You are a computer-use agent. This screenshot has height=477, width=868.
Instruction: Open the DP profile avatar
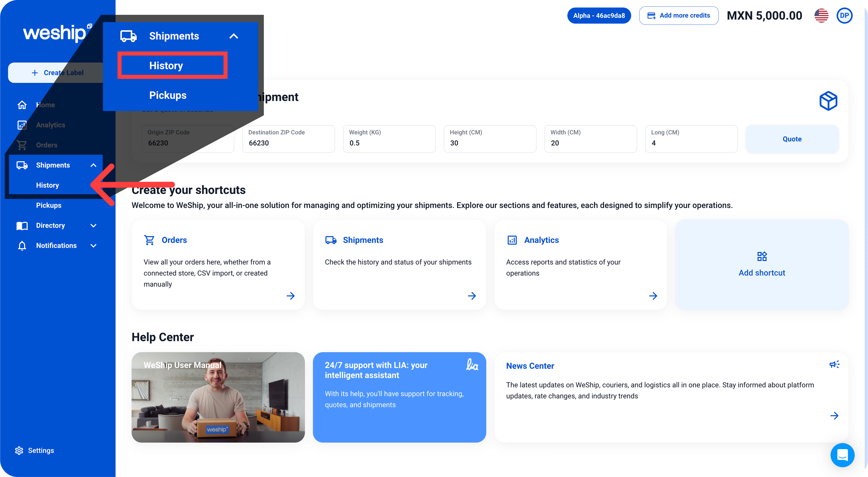(844, 16)
